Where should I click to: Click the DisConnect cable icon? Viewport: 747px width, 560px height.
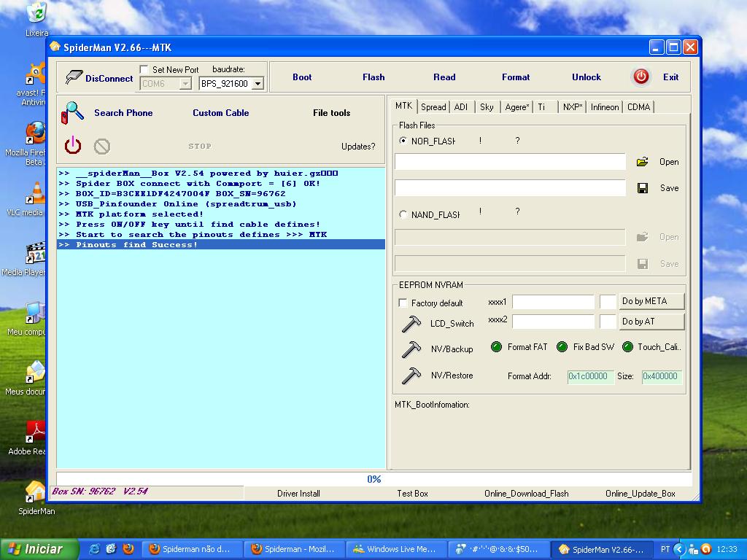(74, 77)
